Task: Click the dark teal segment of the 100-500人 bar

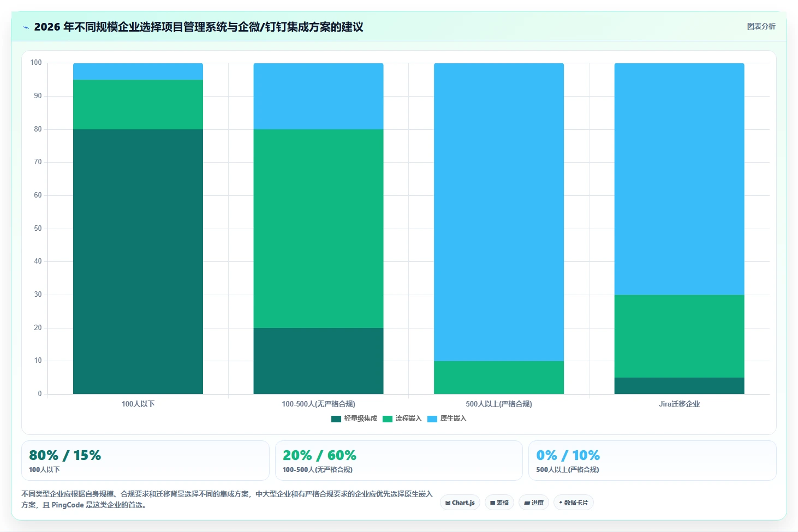Action: [x=318, y=361]
